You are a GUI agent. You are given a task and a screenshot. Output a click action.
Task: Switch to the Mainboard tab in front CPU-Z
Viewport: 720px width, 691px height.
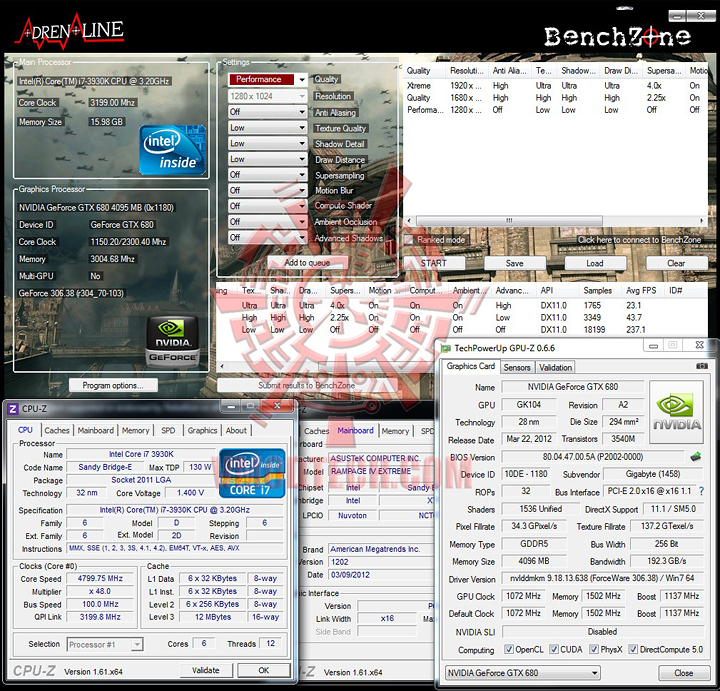(x=96, y=430)
